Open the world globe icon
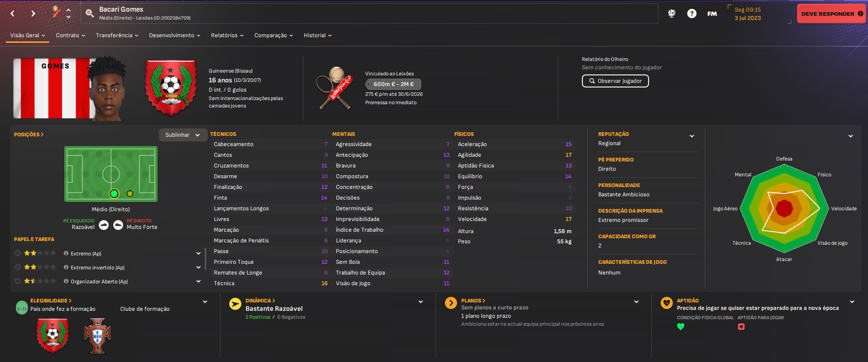 coord(671,13)
